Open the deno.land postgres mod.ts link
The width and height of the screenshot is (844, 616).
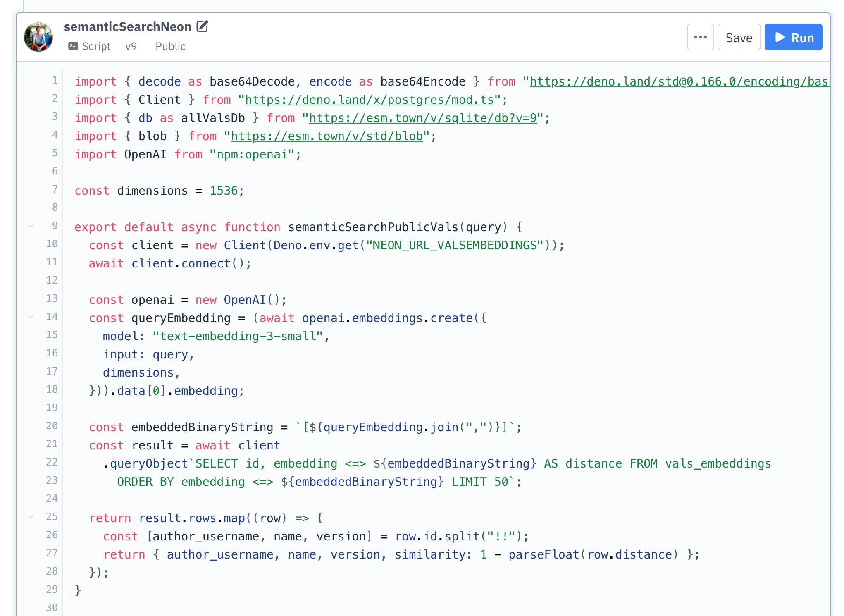pos(369,100)
